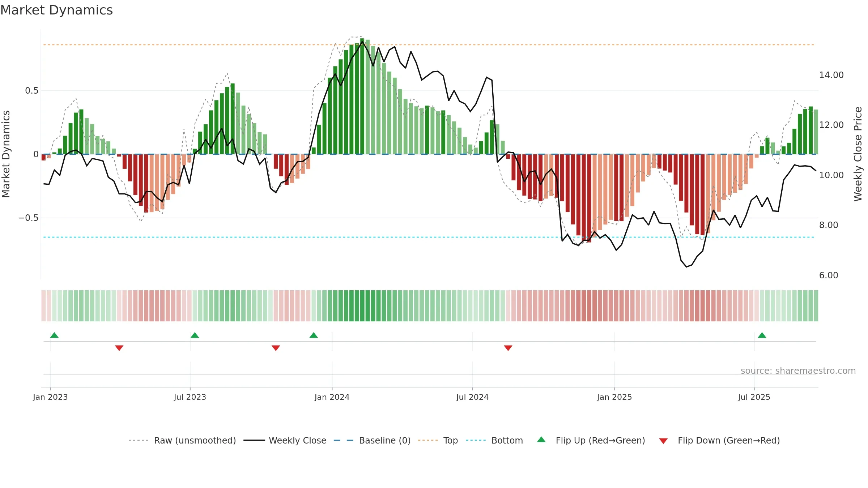This screenshot has width=868, height=488.
Task: Click the 12.00 price axis label
Action: pyautogui.click(x=831, y=125)
